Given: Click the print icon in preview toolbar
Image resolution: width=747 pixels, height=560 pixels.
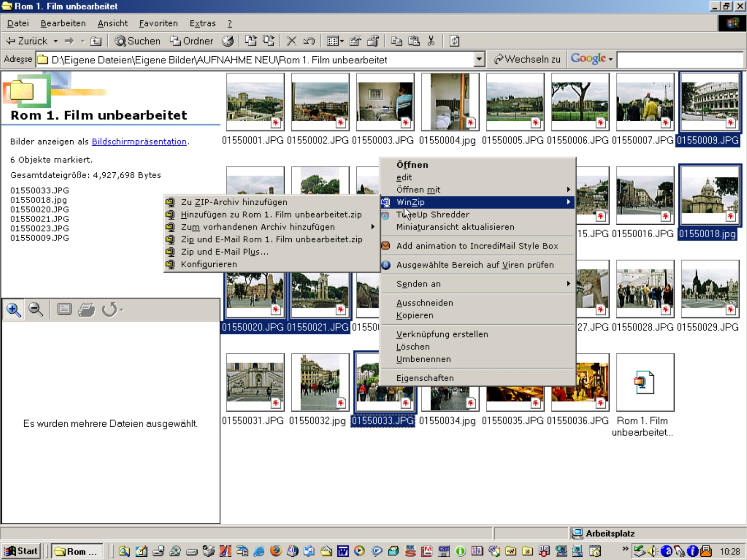Looking at the screenshot, I should tap(86, 310).
